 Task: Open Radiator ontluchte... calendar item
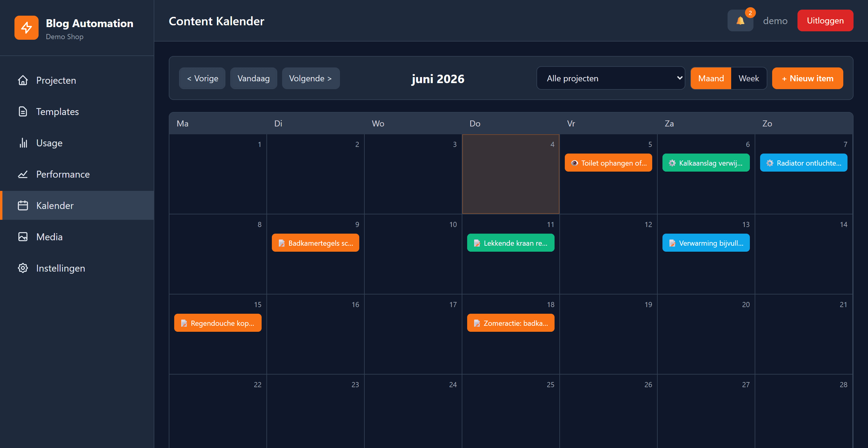point(804,163)
